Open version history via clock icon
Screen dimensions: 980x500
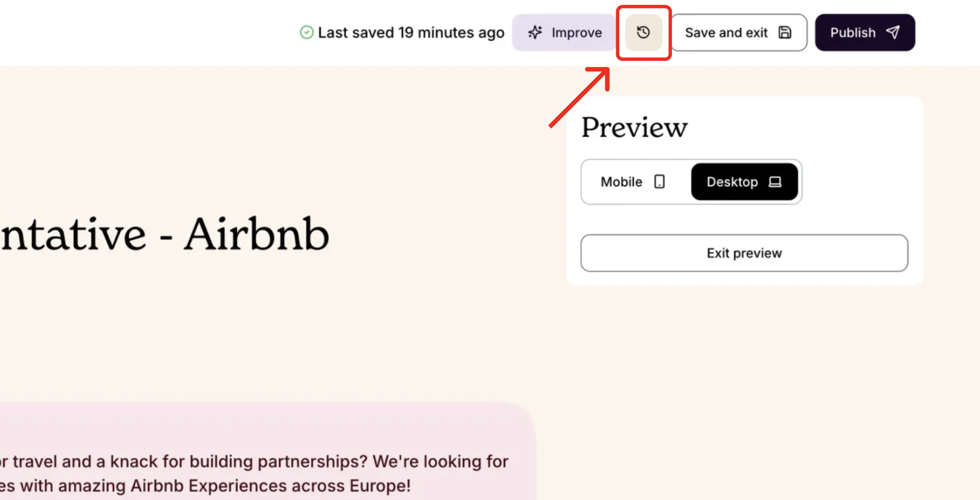[x=643, y=33]
